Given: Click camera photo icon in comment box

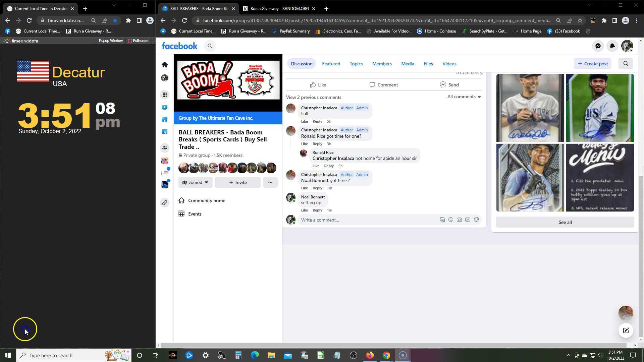Looking at the screenshot, I should 459,220.
